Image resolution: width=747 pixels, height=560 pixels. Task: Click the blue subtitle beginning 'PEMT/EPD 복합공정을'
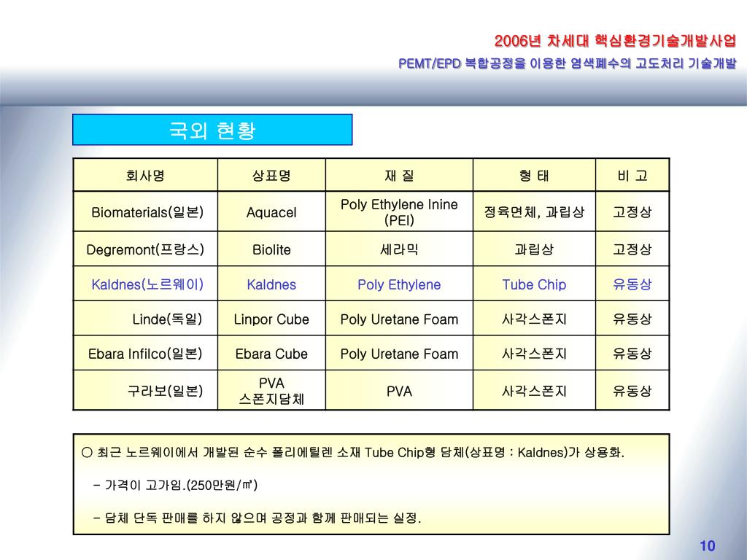[x=568, y=63]
